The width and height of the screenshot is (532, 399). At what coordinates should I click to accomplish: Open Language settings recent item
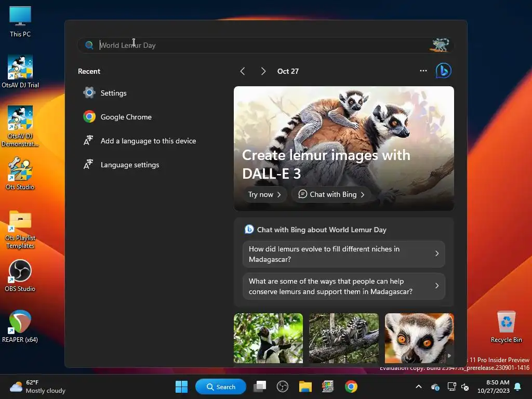(149, 165)
